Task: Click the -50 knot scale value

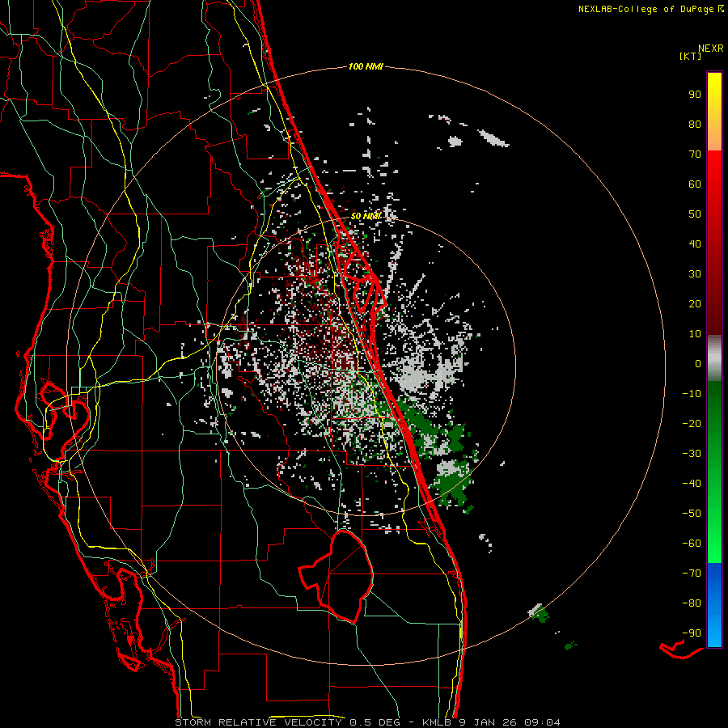Action: (x=692, y=514)
